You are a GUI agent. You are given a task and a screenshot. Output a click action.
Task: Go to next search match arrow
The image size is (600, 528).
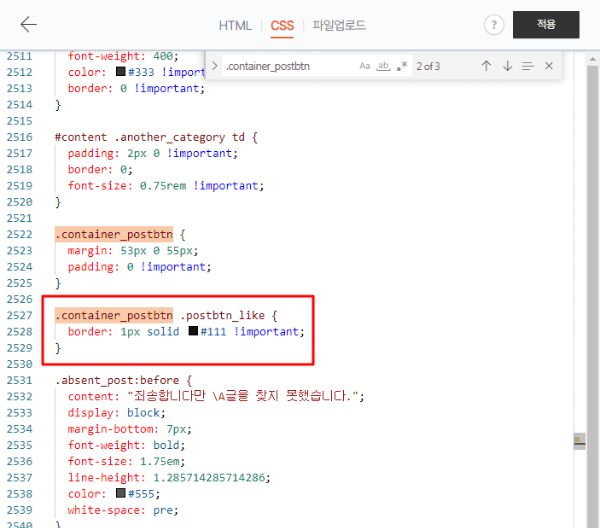pos(507,66)
